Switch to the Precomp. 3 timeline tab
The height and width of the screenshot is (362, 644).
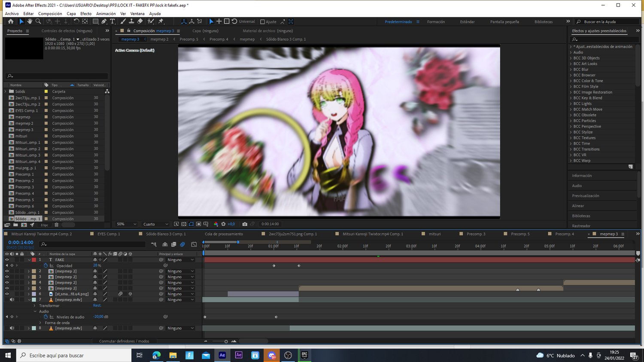(476, 234)
